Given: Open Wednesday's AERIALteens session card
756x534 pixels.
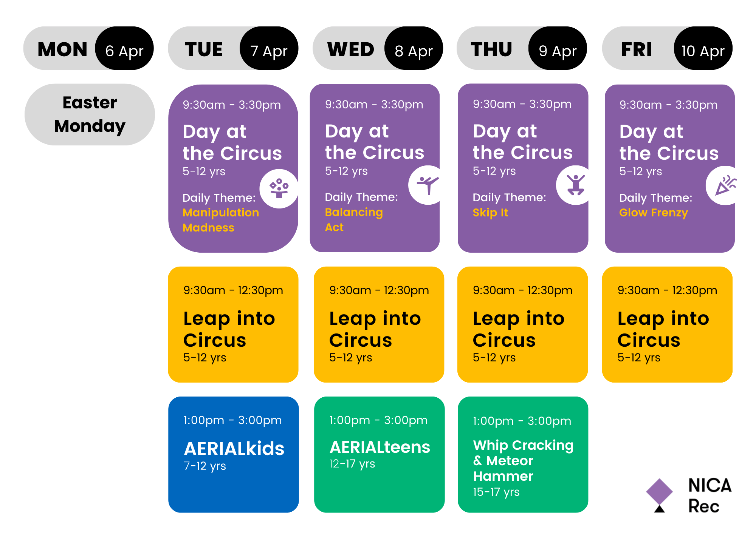Looking at the screenshot, I should 379,454.
